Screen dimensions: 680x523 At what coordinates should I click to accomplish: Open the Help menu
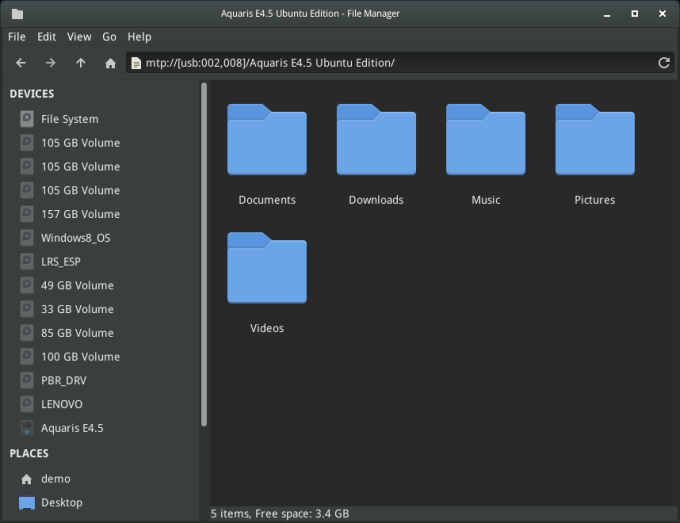click(x=140, y=37)
